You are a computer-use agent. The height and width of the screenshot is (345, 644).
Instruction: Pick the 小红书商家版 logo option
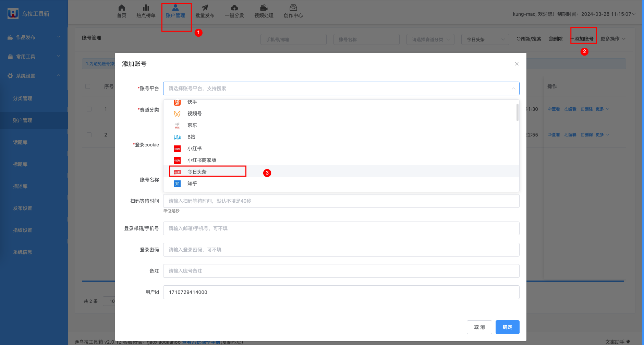click(x=177, y=160)
